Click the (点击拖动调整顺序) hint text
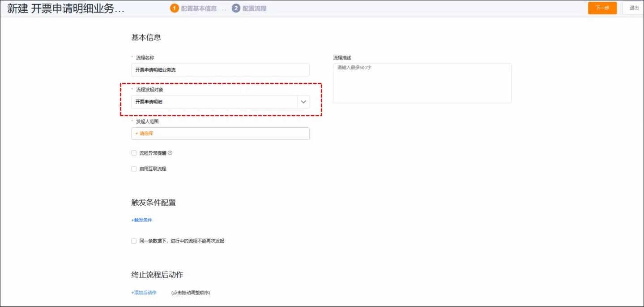The image size is (644, 307). pyautogui.click(x=191, y=293)
